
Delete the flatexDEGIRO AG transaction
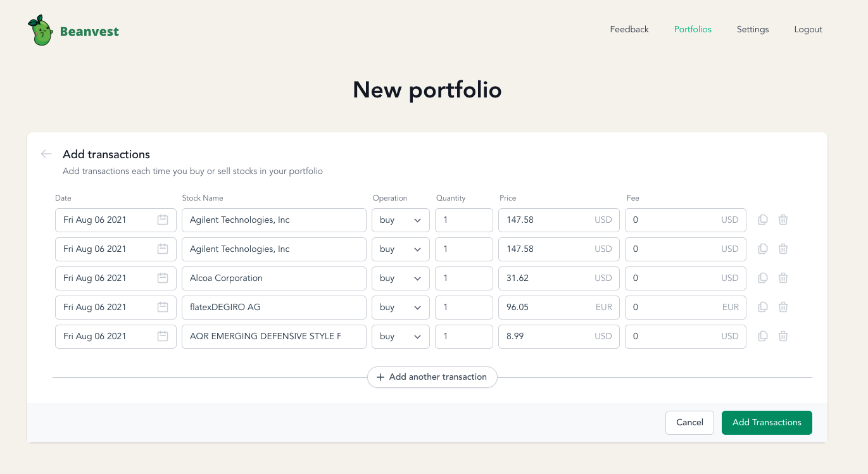click(783, 307)
